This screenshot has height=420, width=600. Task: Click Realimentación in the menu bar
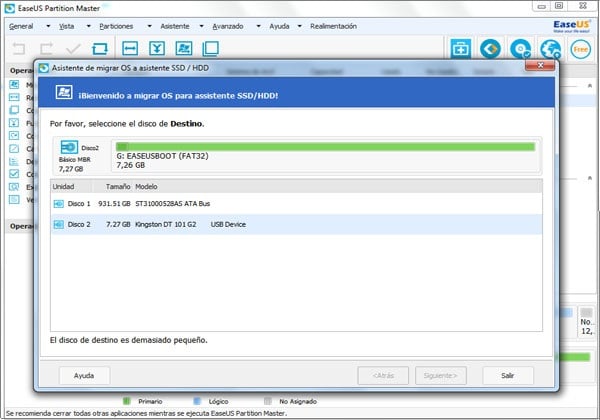333,26
